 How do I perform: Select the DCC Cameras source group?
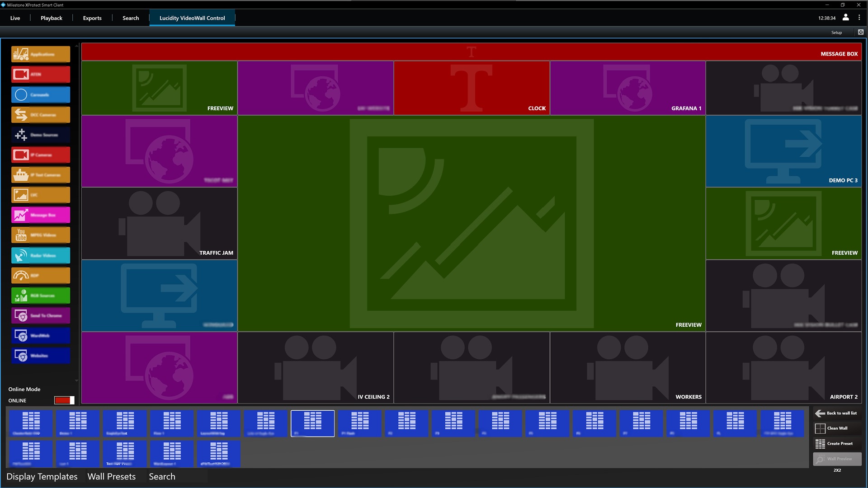click(41, 115)
